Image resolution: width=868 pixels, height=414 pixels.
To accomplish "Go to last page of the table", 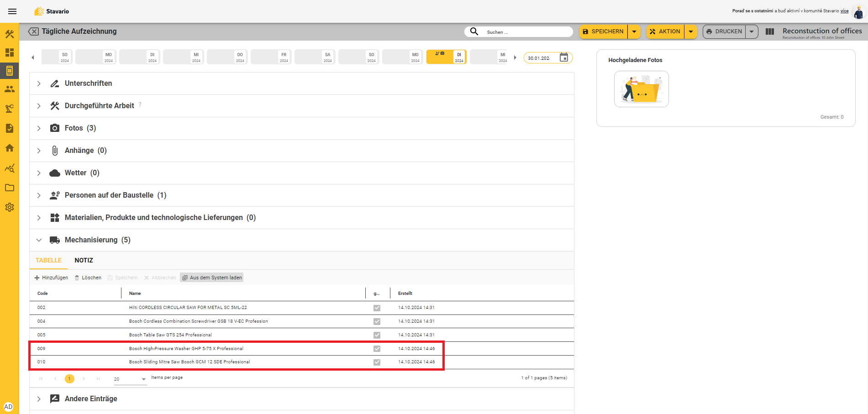I will [x=98, y=379].
